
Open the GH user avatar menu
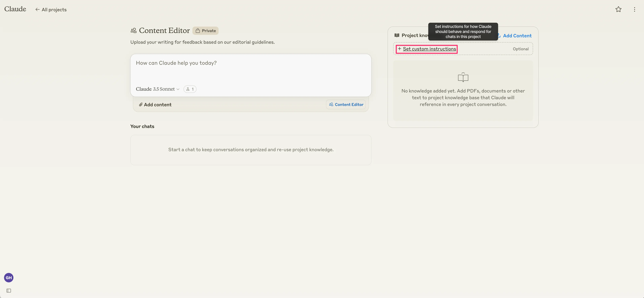pos(9,277)
